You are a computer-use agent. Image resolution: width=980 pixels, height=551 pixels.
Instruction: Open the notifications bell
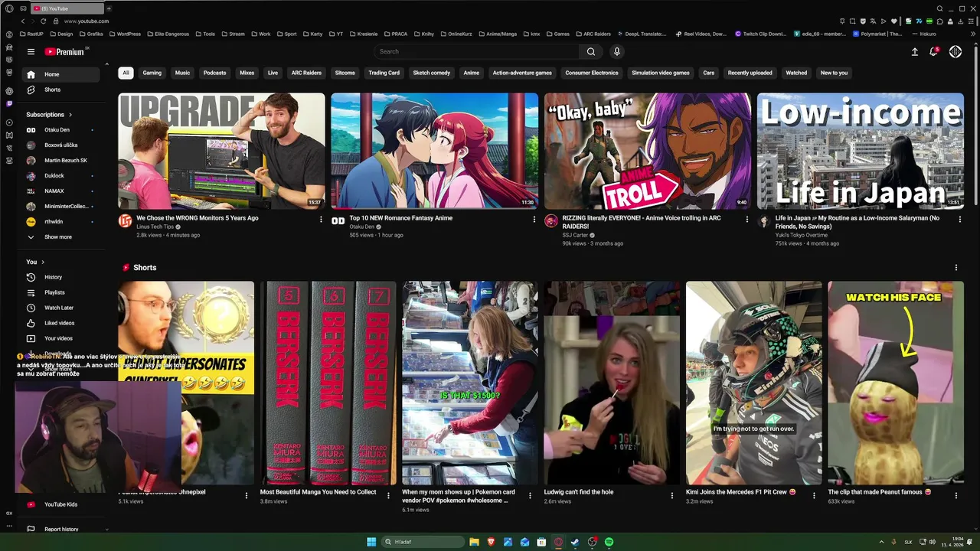click(x=933, y=51)
